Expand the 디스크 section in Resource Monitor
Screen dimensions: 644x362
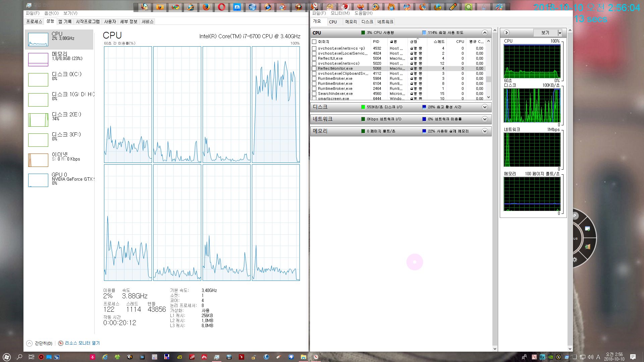click(485, 107)
